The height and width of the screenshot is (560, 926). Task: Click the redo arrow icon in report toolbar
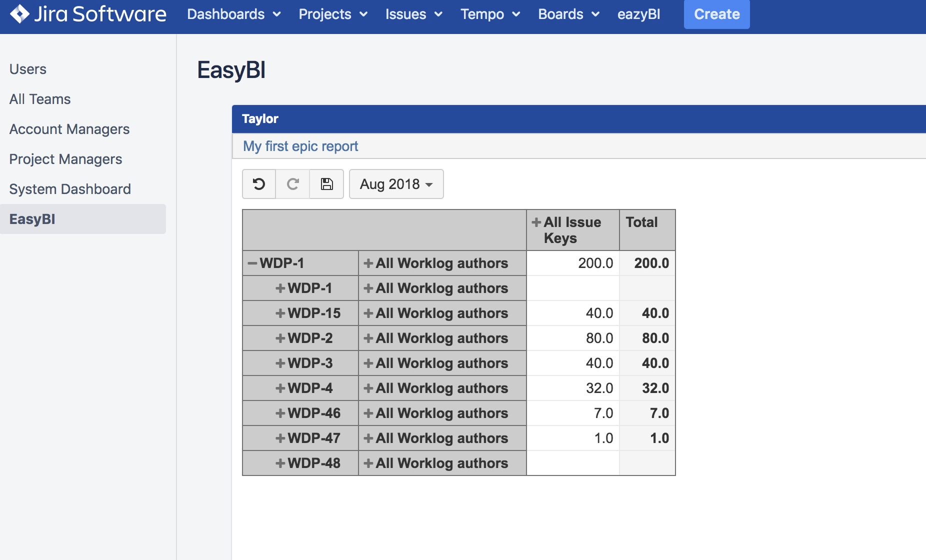pyautogui.click(x=292, y=184)
